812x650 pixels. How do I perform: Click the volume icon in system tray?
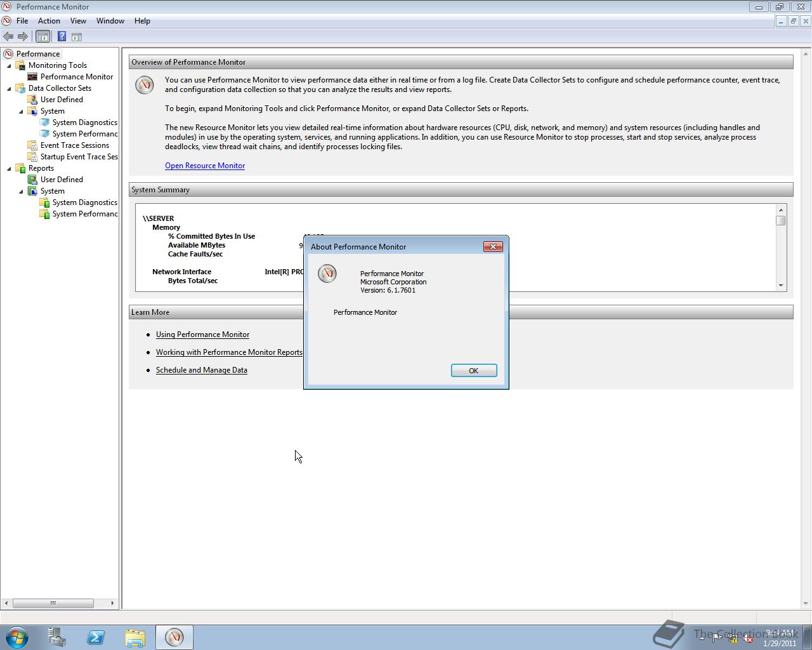coord(748,639)
